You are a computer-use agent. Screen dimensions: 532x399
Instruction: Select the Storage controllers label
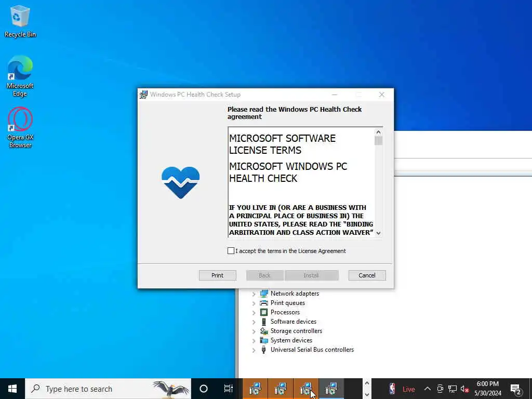[296, 331]
